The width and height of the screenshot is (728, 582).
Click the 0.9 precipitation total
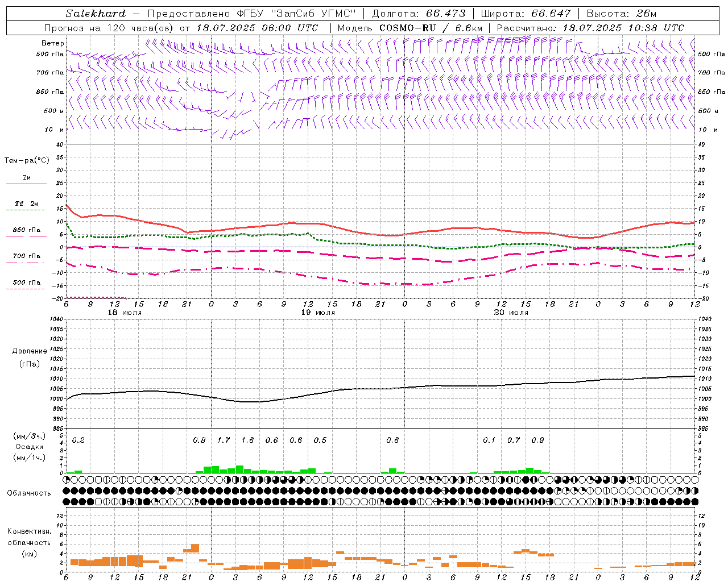point(537,440)
